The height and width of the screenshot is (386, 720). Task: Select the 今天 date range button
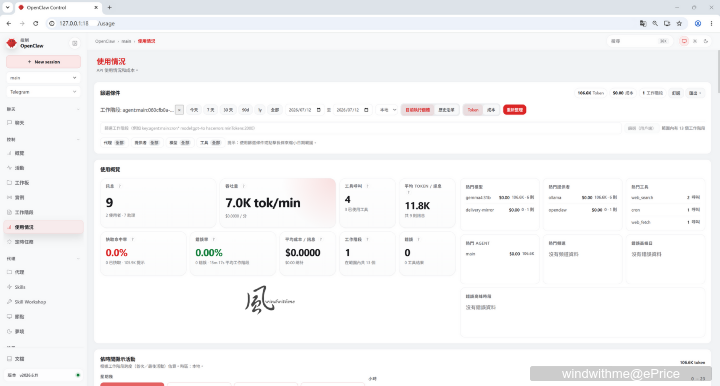[194, 110]
